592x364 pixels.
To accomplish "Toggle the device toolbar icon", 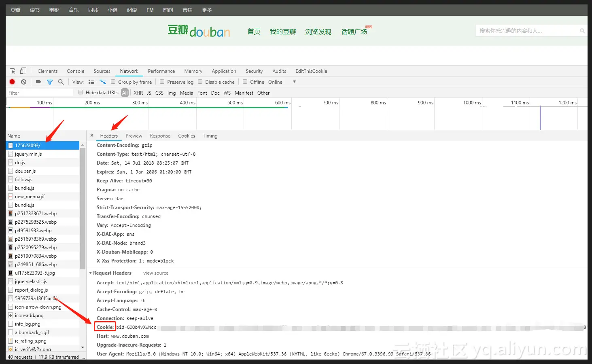I will click(23, 71).
